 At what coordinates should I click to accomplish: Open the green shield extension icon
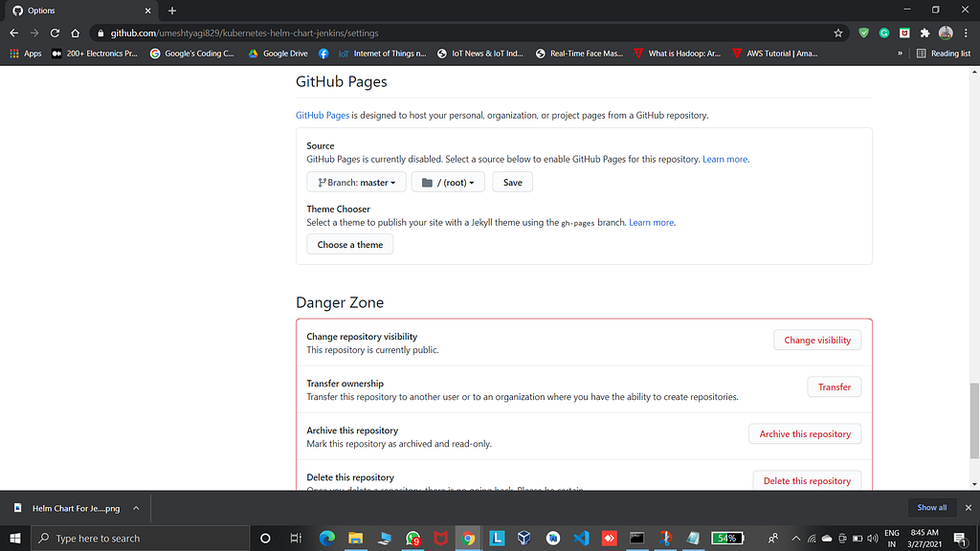click(864, 33)
